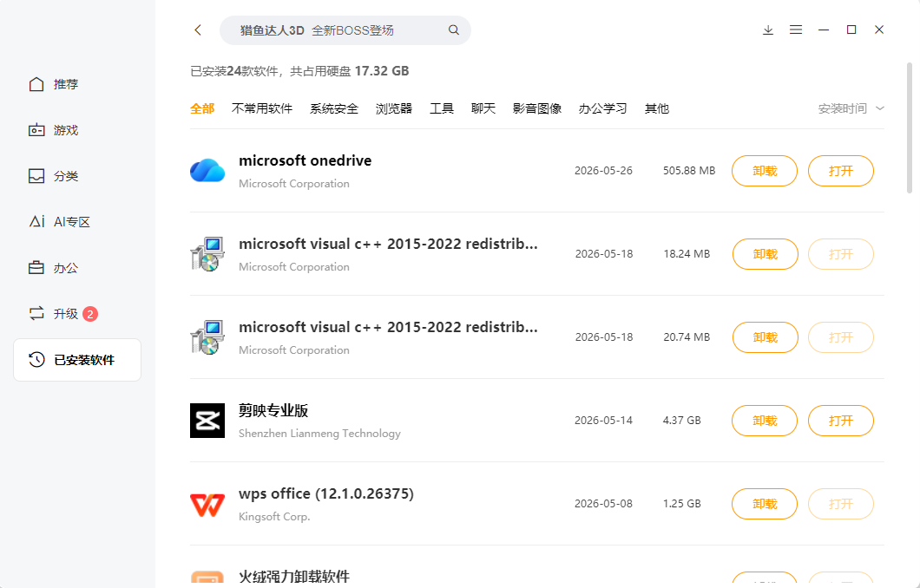This screenshot has height=588, width=920.
Task: Switch to the 办公学习 tab
Action: tap(602, 108)
